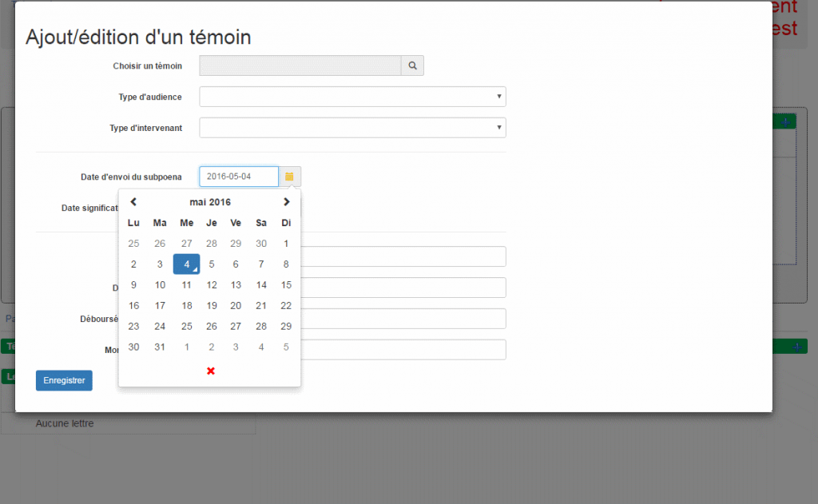Select the highlighted day 4 in calendar
Image resolution: width=818 pixels, height=504 pixels.
click(187, 264)
